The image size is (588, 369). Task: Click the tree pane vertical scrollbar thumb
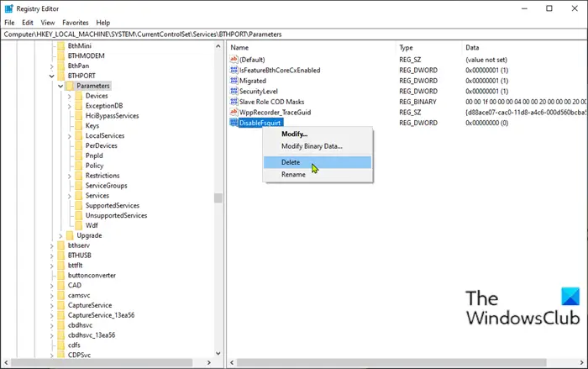pyautogui.click(x=218, y=198)
